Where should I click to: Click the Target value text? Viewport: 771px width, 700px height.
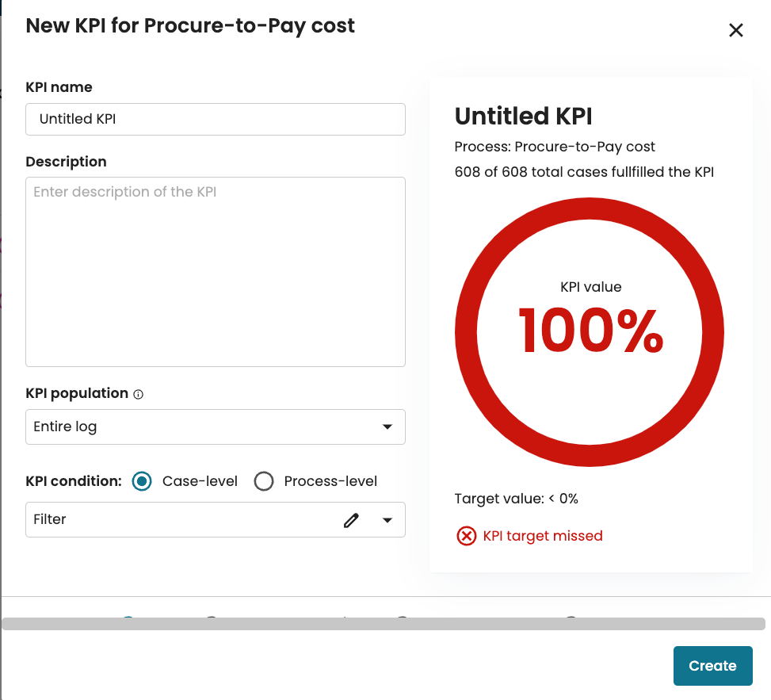[516, 499]
